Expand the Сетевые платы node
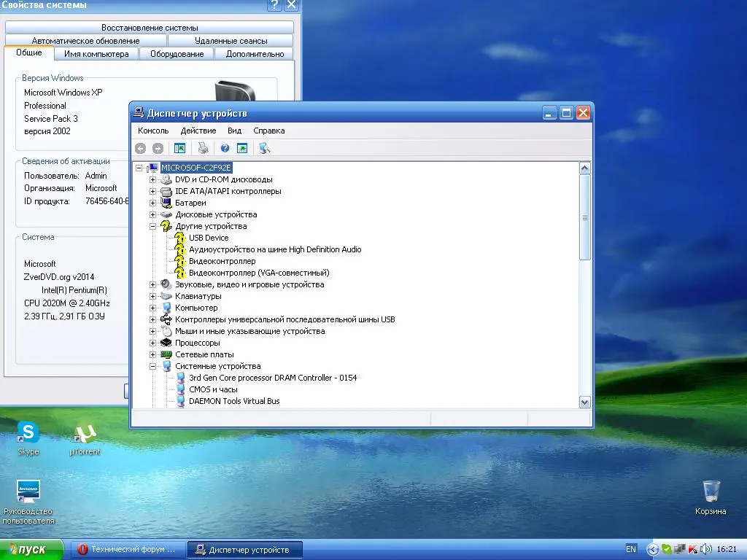The image size is (747, 560). [x=153, y=354]
